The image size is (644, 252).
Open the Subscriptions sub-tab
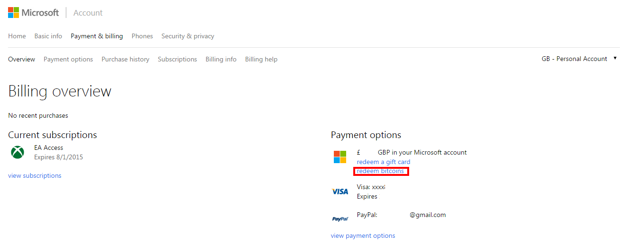click(x=178, y=59)
